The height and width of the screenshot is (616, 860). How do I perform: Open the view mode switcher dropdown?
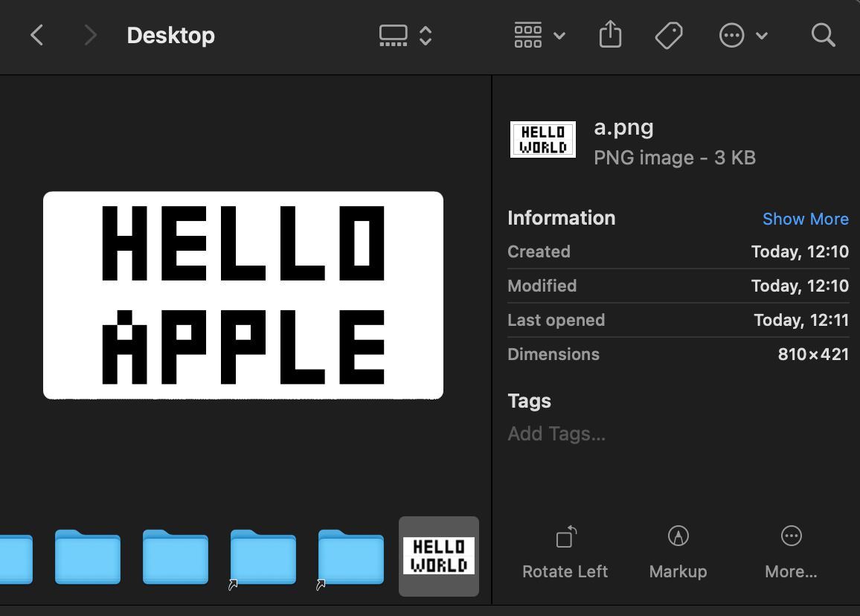tap(405, 36)
